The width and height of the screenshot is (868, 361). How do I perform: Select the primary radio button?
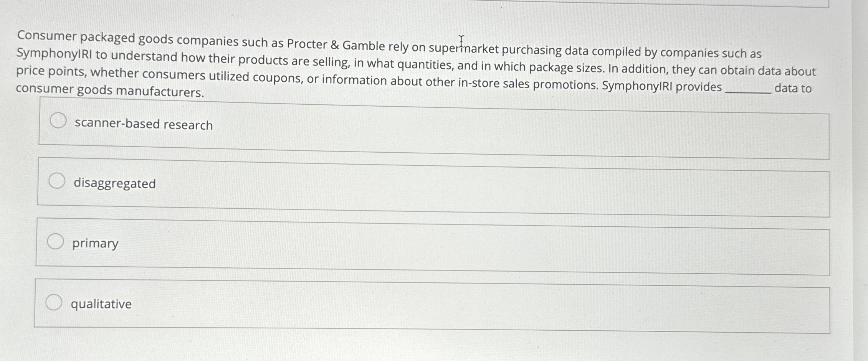[x=55, y=241]
